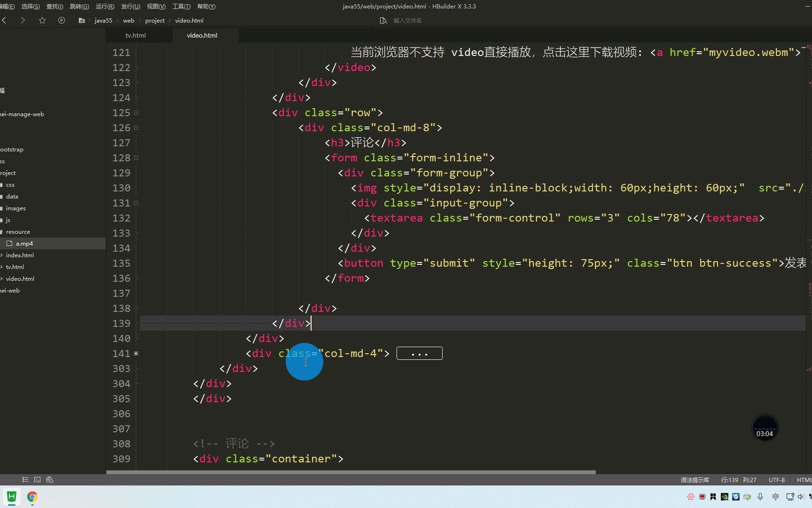Open the terminal icon in the status bar
The width and height of the screenshot is (812, 508).
[37, 479]
